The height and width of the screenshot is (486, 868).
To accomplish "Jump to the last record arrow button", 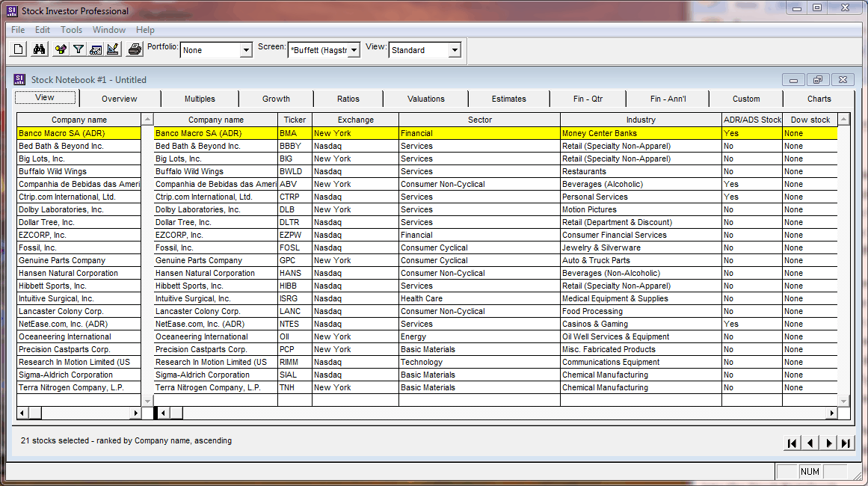I will coord(846,443).
